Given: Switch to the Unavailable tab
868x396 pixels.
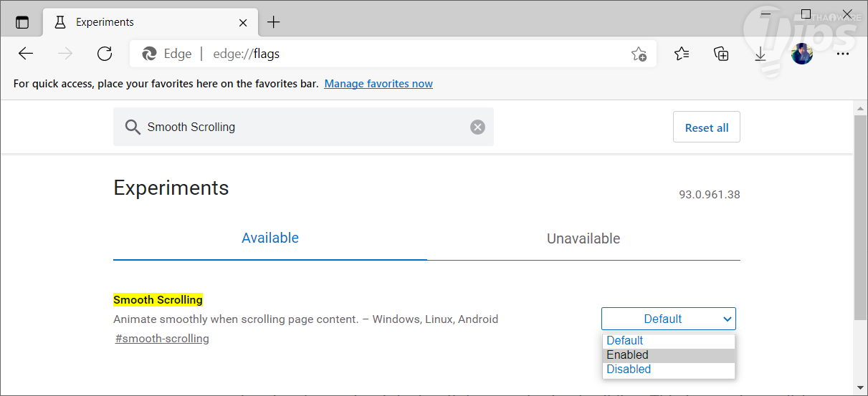Looking at the screenshot, I should (583, 238).
